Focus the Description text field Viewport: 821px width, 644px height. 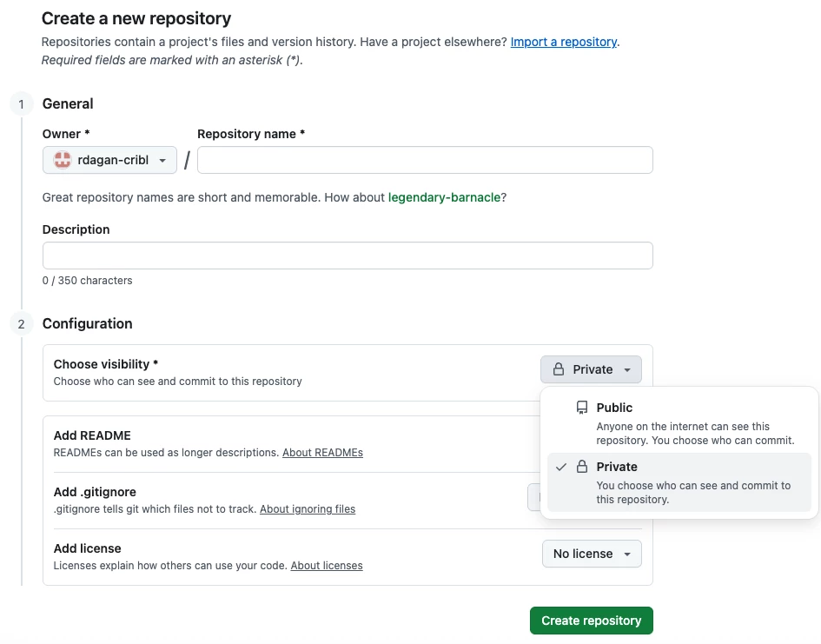pos(348,256)
